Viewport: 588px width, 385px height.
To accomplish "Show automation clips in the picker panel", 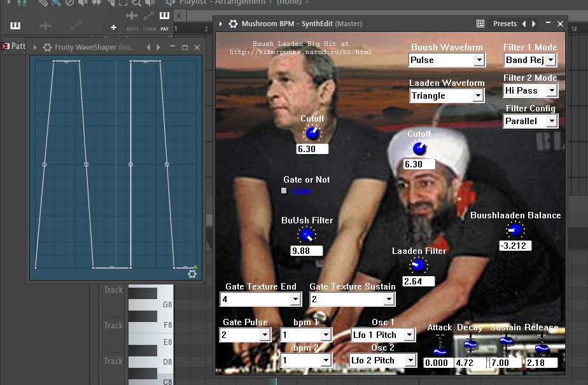I will tap(76, 25).
